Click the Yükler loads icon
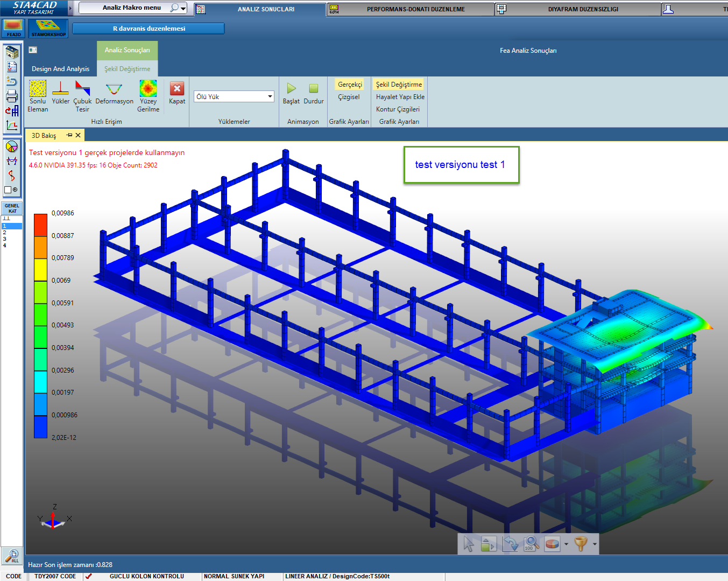This screenshot has height=581, width=728. click(x=60, y=89)
